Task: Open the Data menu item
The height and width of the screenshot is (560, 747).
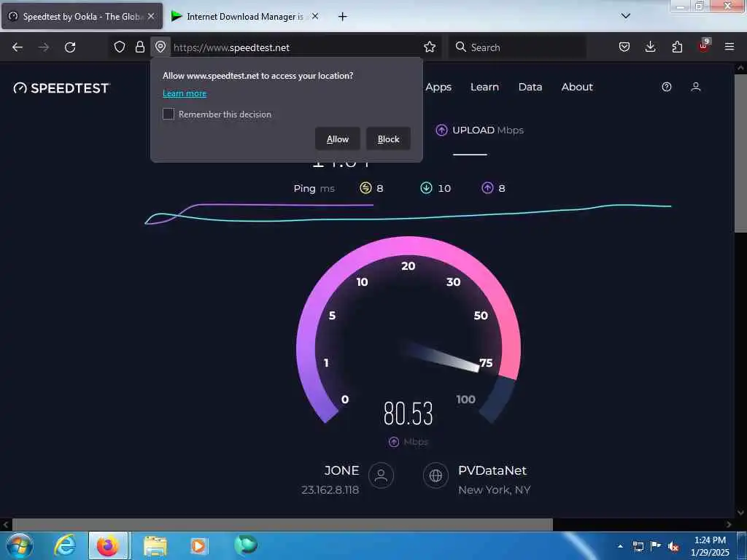Action: pyautogui.click(x=530, y=87)
